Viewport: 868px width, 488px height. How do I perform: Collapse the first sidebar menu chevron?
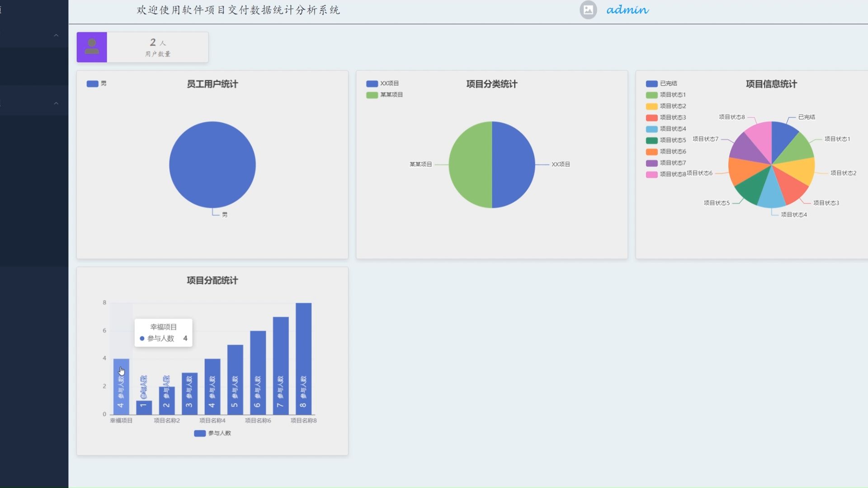click(56, 35)
